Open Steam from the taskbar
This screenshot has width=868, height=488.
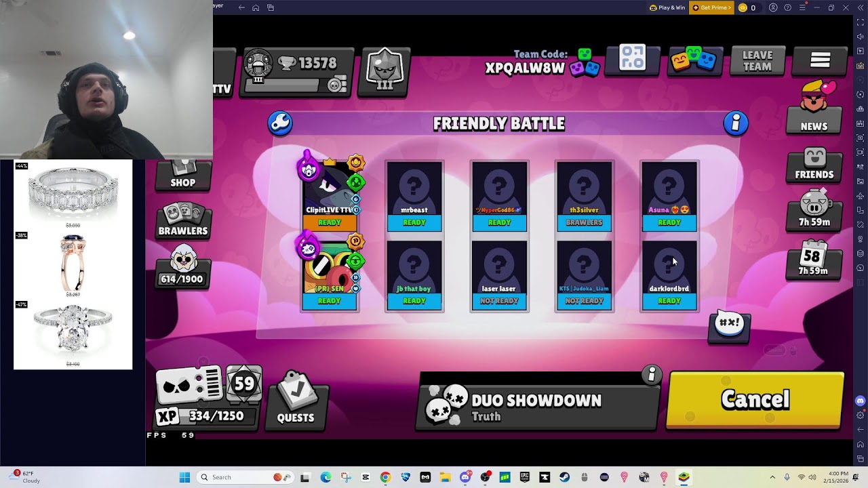[564, 477]
